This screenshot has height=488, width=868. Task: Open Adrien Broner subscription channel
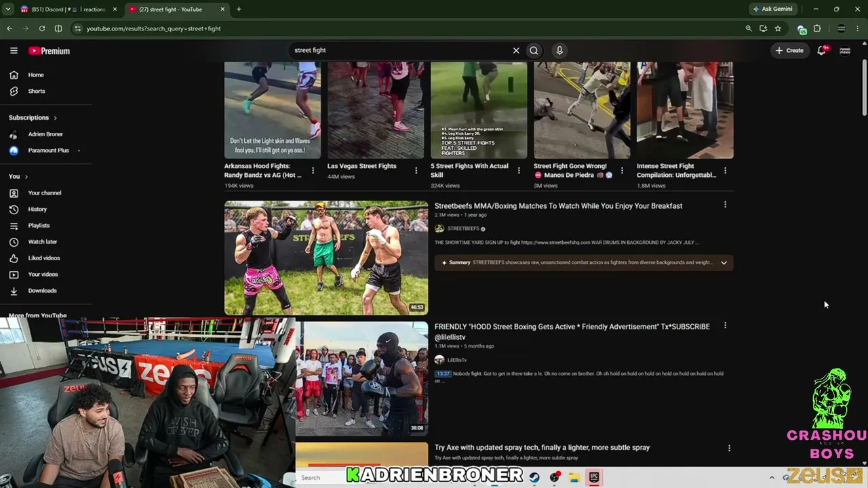46,134
